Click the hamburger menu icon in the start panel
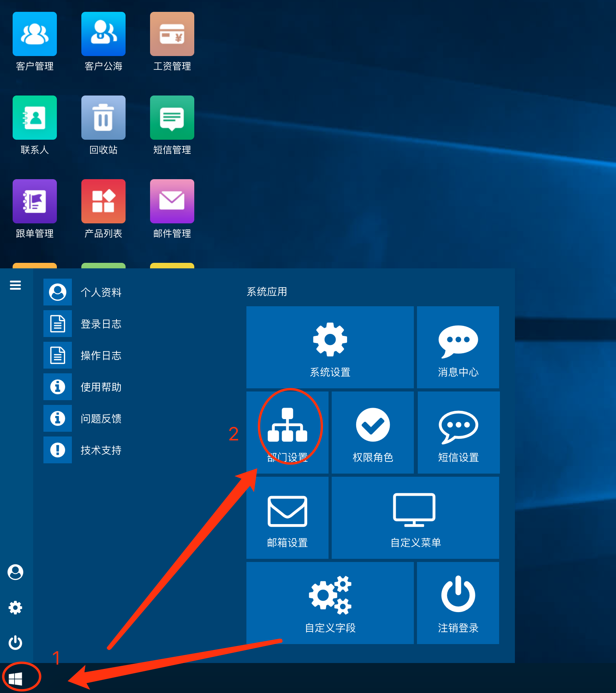The image size is (616, 693). point(15,285)
